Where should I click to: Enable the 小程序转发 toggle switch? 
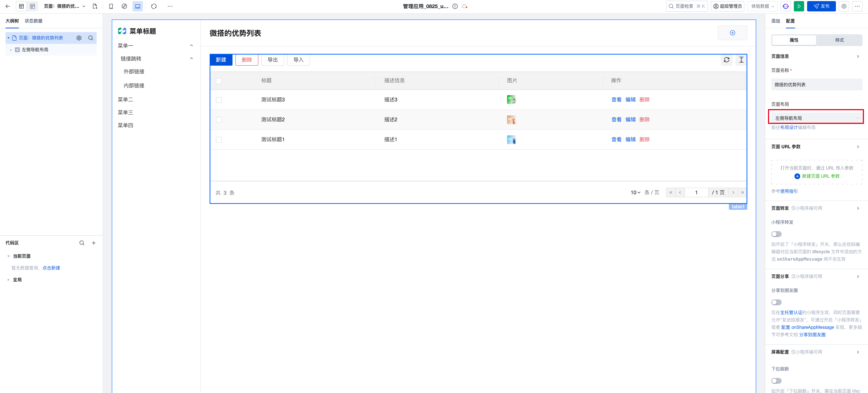[x=776, y=234]
